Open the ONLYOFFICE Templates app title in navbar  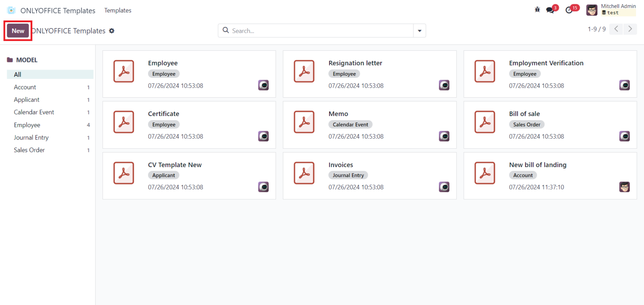pos(58,10)
